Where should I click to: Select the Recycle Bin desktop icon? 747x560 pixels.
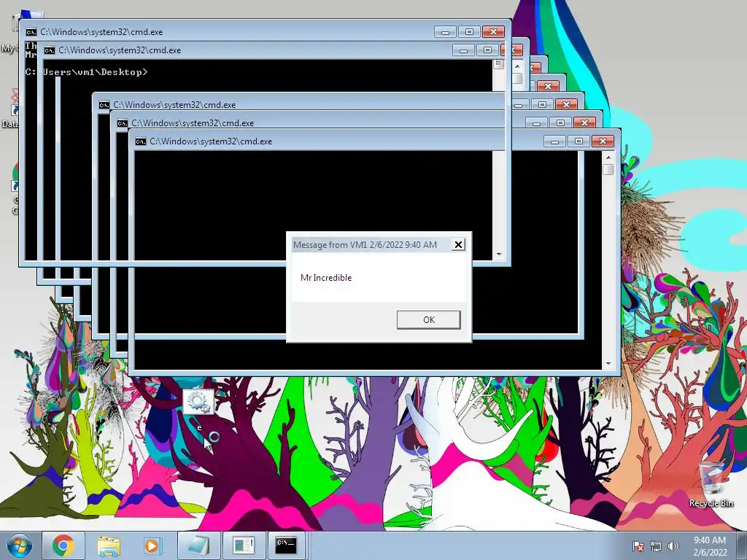pyautogui.click(x=711, y=484)
